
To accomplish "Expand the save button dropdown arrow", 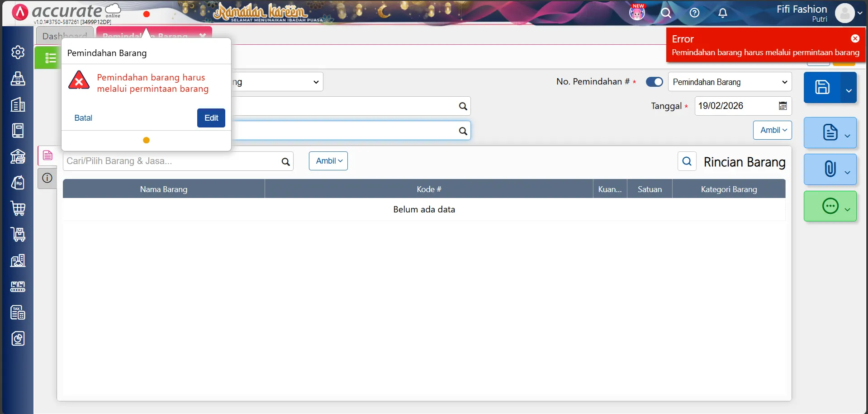I will pos(849,90).
